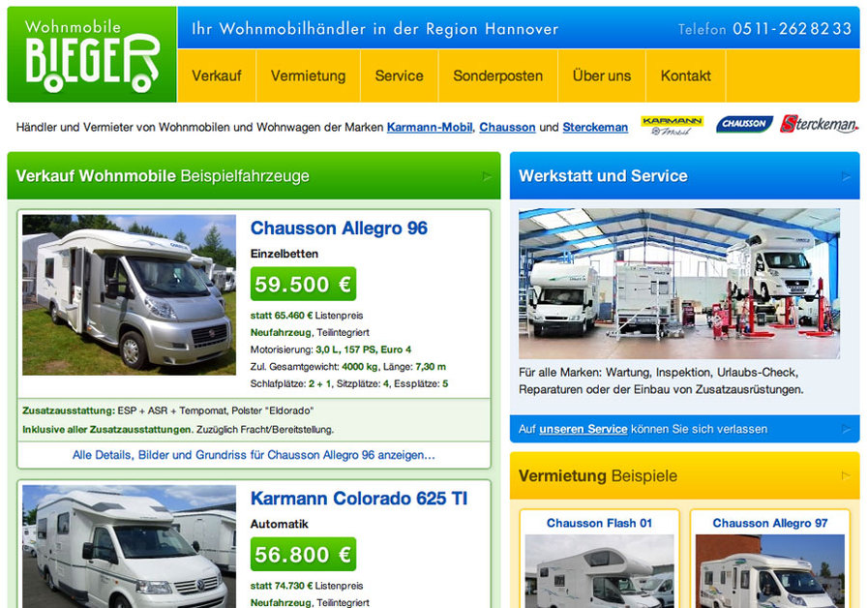The height and width of the screenshot is (608, 868).
Task: Click the phone number 0511-2628233
Action: click(x=793, y=29)
